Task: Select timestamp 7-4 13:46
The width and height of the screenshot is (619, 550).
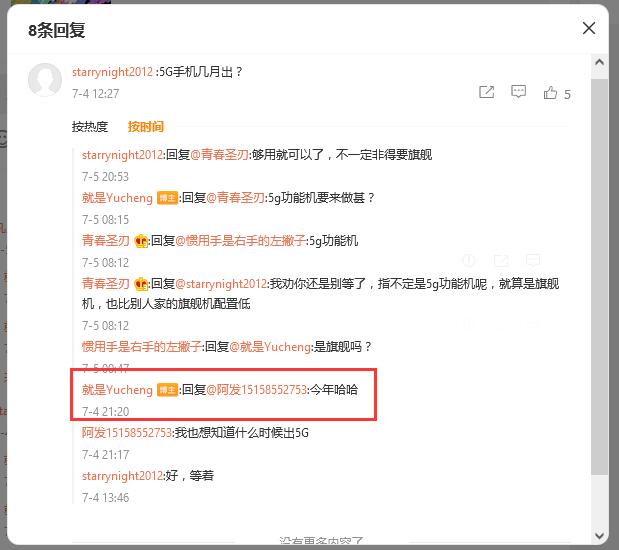Action: 105,498
